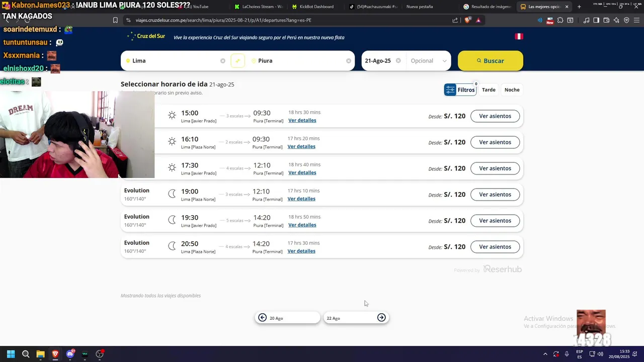Switch to the TikTok sachauzumaki tab
The width and height of the screenshot is (644, 362).
(x=373, y=7)
